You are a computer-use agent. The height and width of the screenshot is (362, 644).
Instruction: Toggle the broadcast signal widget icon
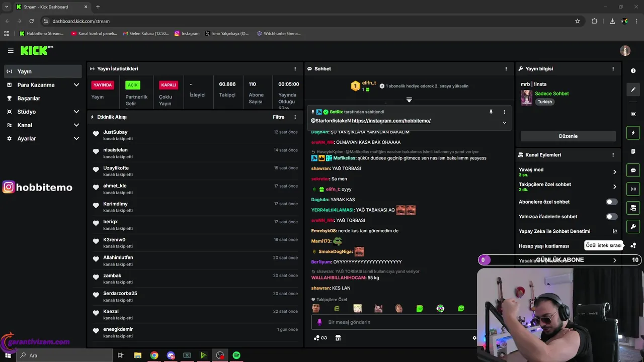[x=633, y=189]
